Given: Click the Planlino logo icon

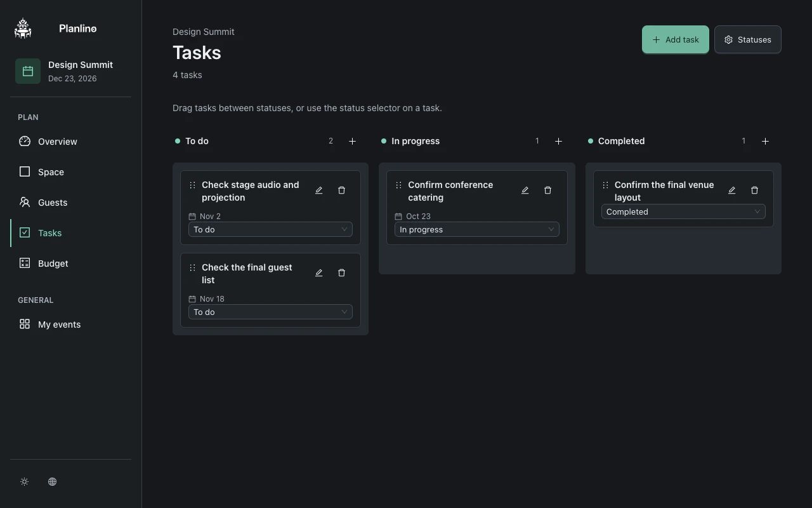Looking at the screenshot, I should [x=23, y=29].
